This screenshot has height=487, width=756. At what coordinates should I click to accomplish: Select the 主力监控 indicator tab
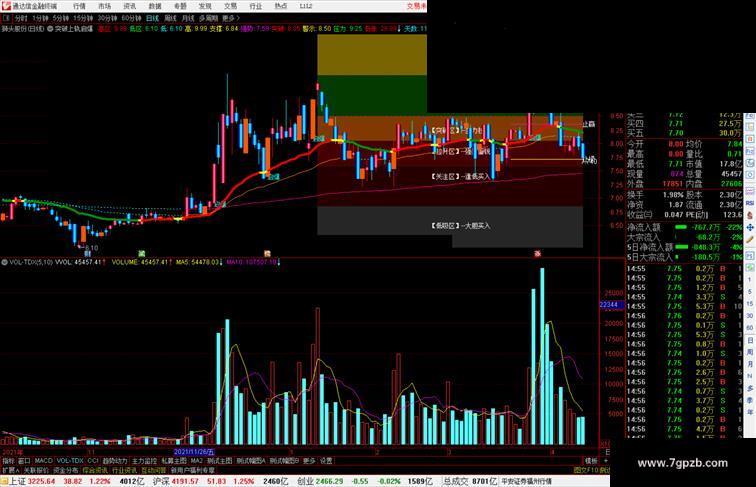click(x=144, y=461)
